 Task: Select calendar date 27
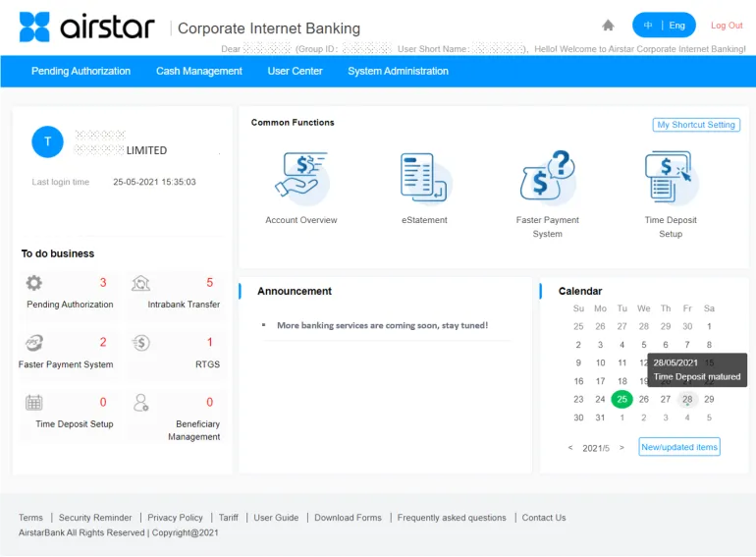(x=666, y=399)
